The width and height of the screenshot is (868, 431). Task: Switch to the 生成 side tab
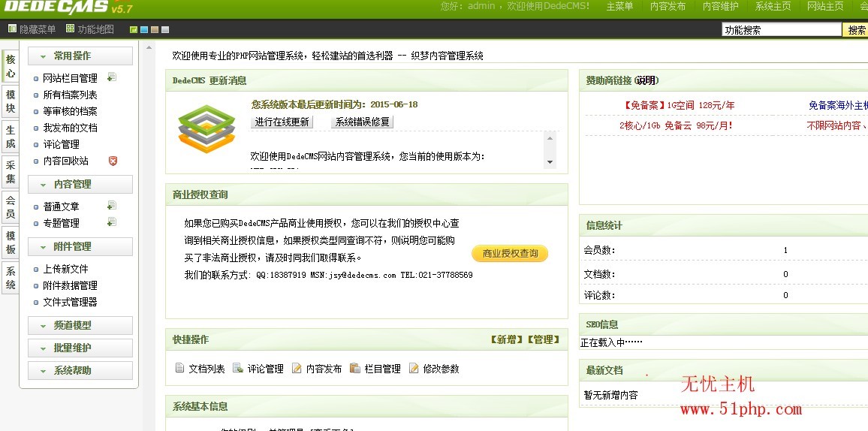point(11,137)
